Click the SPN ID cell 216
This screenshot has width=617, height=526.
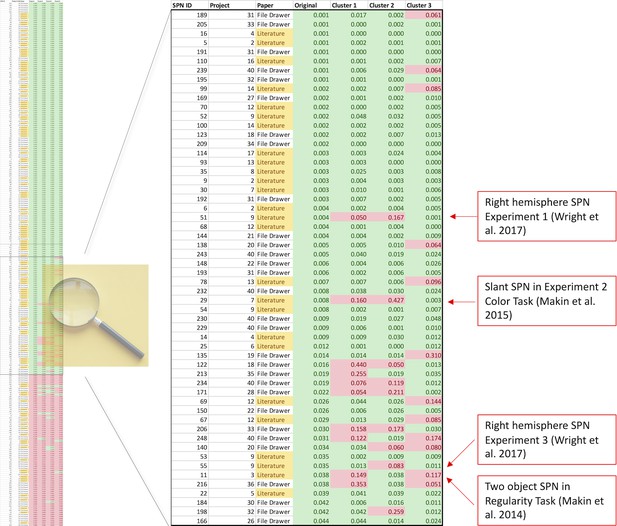(190, 484)
